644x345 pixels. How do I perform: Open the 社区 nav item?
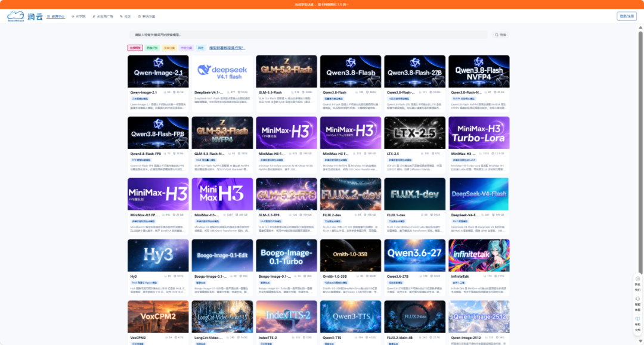[125, 17]
